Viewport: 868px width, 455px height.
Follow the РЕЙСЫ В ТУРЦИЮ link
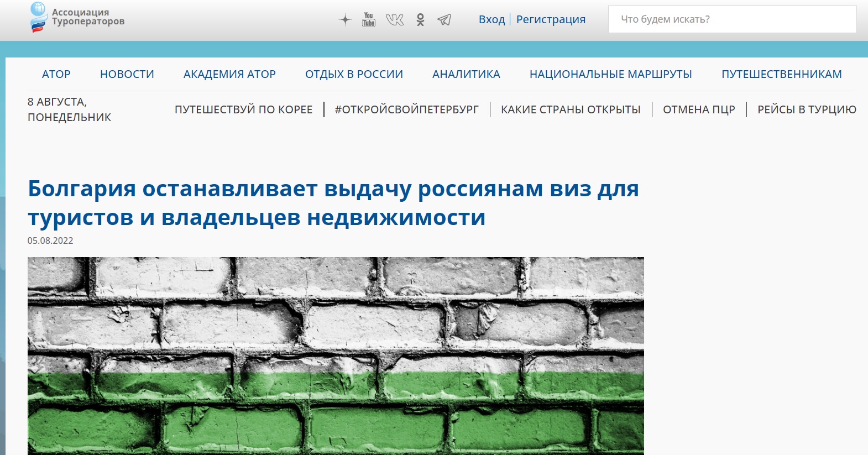point(807,109)
